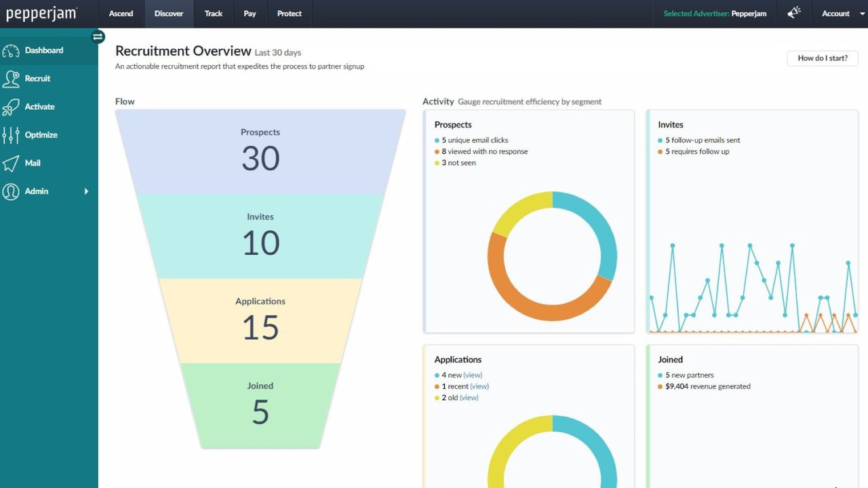The image size is (868, 488).
Task: Click the Admin person icon
Action: [x=12, y=191]
